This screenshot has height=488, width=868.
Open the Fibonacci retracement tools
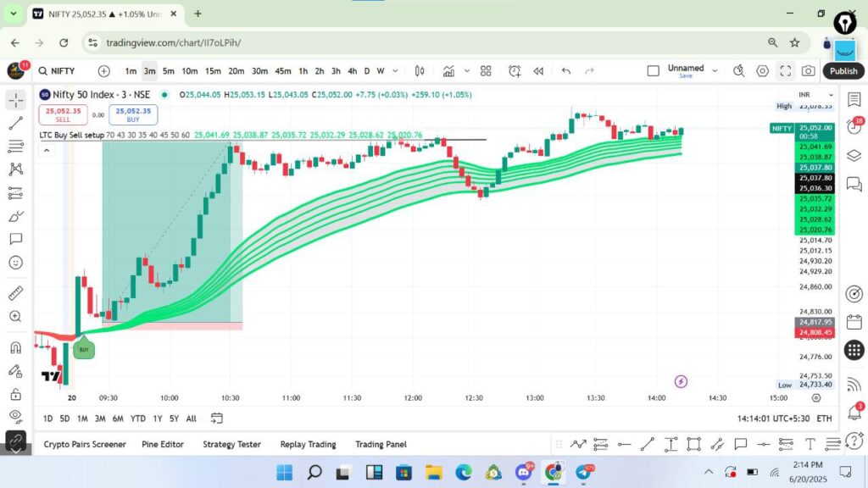pyautogui.click(x=15, y=146)
